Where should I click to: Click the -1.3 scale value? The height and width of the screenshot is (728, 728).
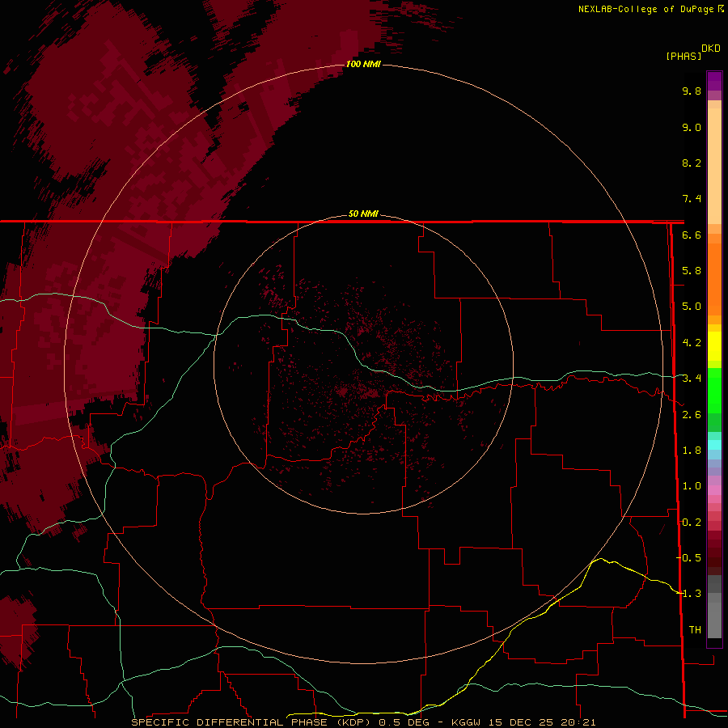[689, 594]
